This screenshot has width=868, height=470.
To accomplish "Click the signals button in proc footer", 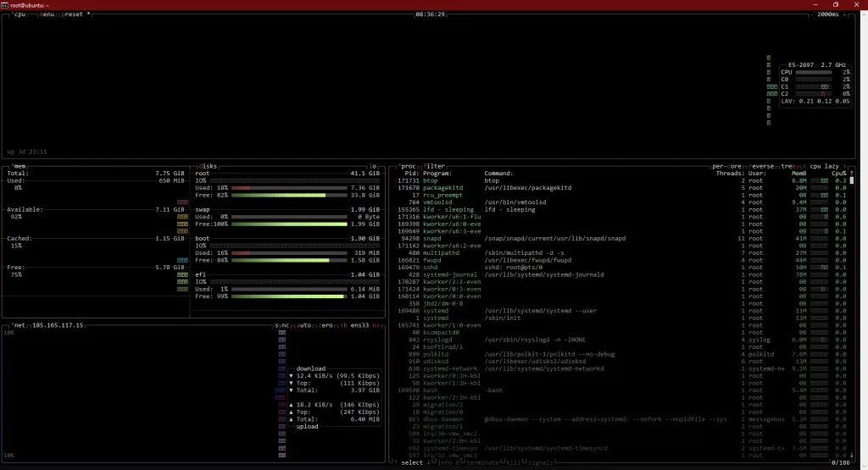I will (x=540, y=462).
